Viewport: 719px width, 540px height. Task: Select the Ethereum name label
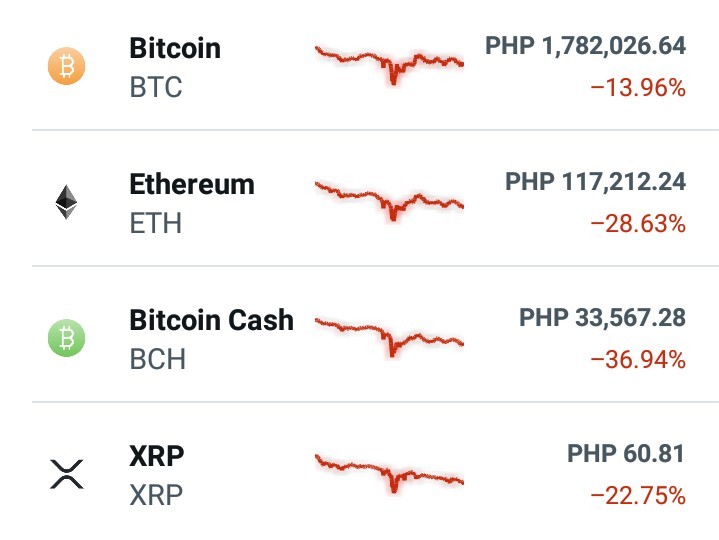tap(192, 184)
